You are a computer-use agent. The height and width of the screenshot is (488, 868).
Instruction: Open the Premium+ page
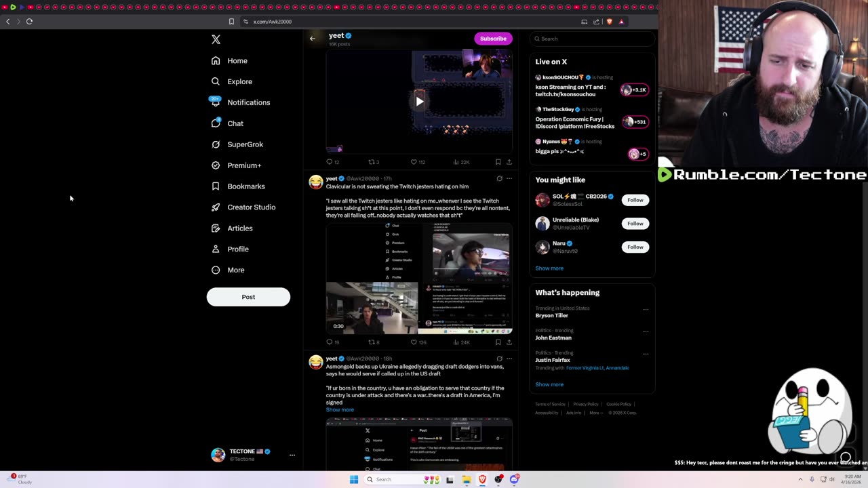(x=236, y=165)
